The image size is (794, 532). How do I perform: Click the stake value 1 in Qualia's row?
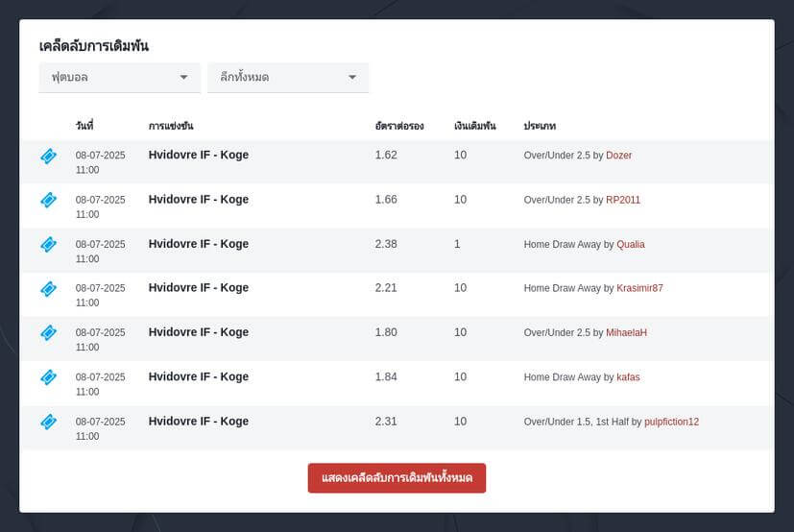(x=457, y=244)
